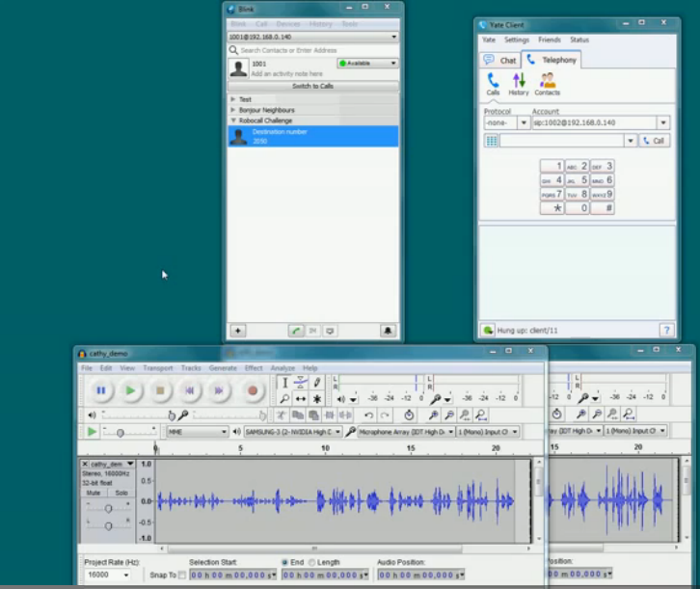700x589 pixels.
Task: Switch to the Chat tab in Yate Client
Action: (500, 60)
